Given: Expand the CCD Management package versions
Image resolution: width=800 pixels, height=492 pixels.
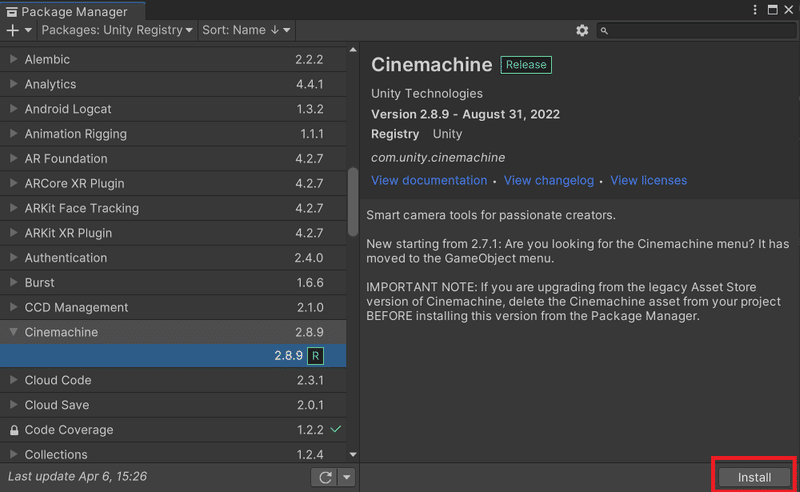Looking at the screenshot, I should [13, 307].
